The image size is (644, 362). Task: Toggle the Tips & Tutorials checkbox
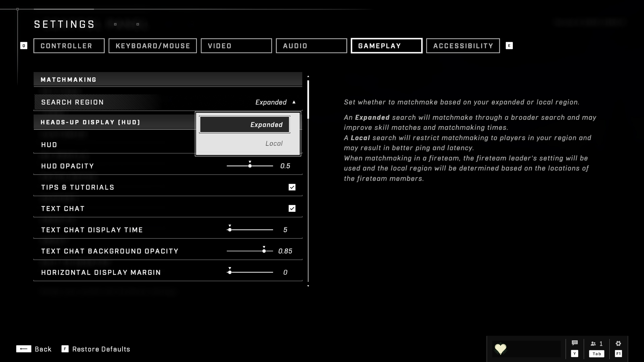[x=292, y=187]
